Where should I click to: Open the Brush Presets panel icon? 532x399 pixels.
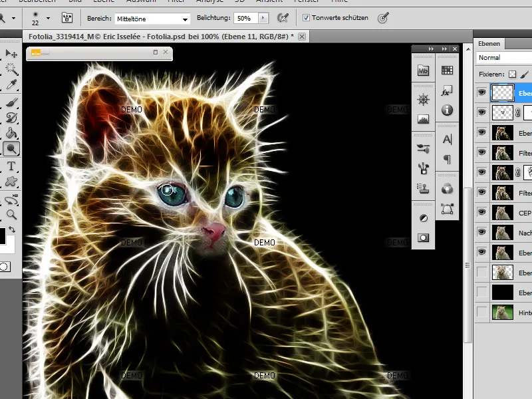(423, 148)
